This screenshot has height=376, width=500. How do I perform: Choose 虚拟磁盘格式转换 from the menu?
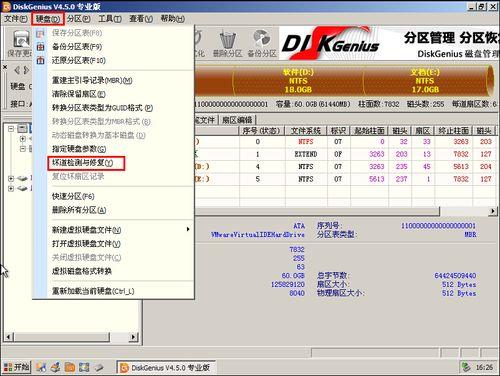tap(113, 271)
